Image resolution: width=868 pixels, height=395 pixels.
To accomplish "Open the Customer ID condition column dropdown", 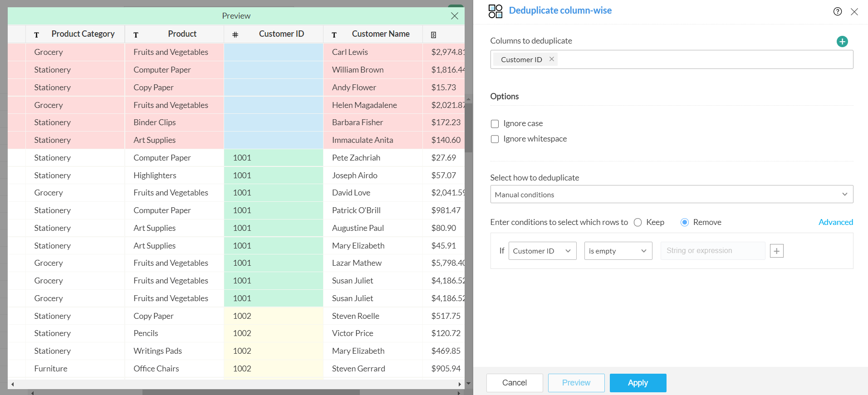I will pyautogui.click(x=542, y=251).
